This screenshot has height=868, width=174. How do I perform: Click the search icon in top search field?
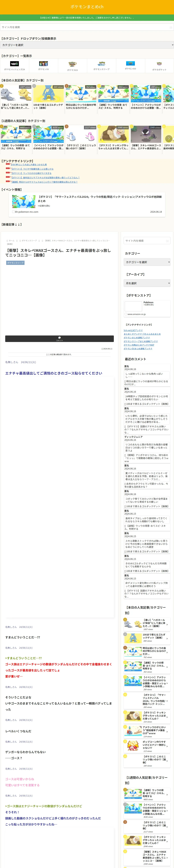click(x=171, y=27)
